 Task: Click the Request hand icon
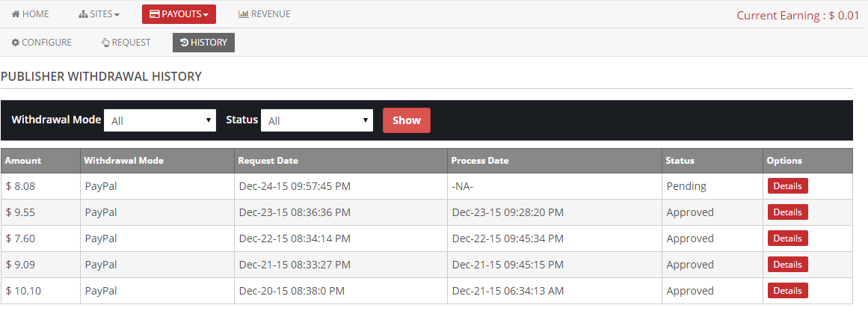point(105,43)
